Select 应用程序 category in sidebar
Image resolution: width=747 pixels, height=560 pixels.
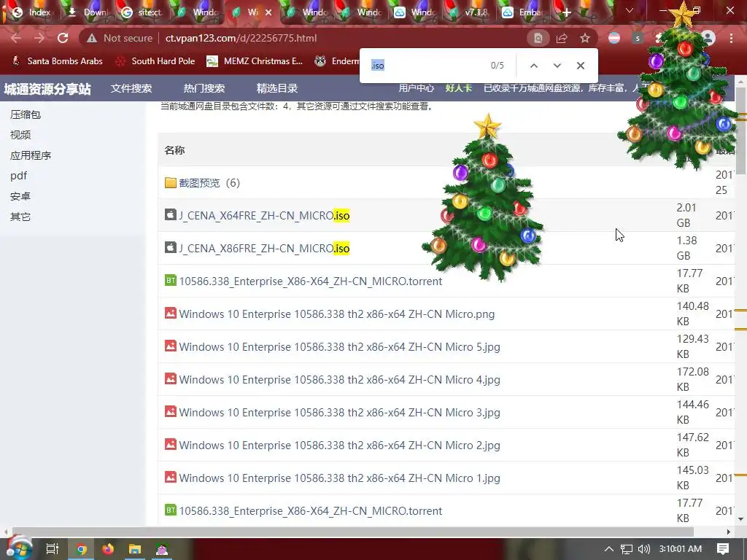(x=31, y=155)
